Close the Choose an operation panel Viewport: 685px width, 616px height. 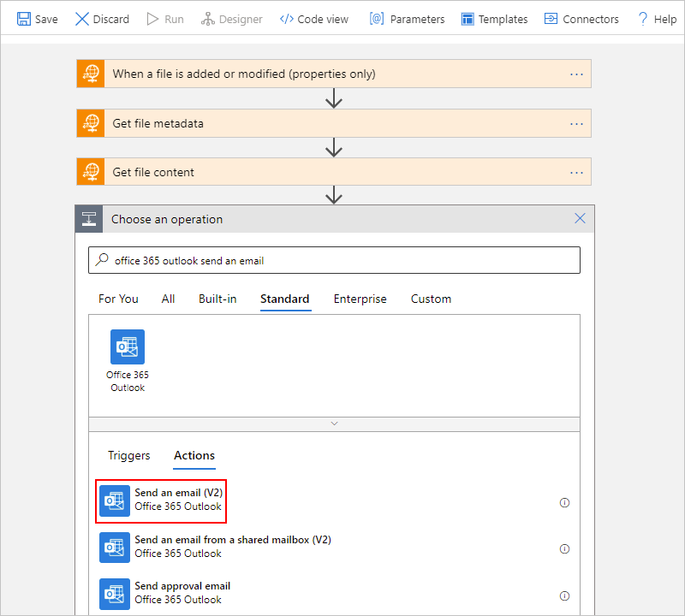point(580,219)
